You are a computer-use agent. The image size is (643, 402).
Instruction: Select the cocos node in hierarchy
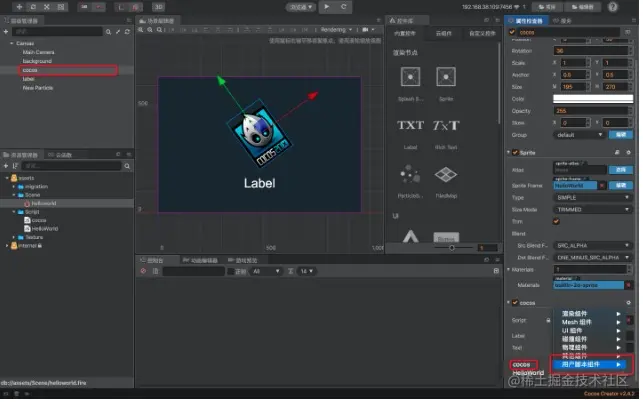point(30,70)
